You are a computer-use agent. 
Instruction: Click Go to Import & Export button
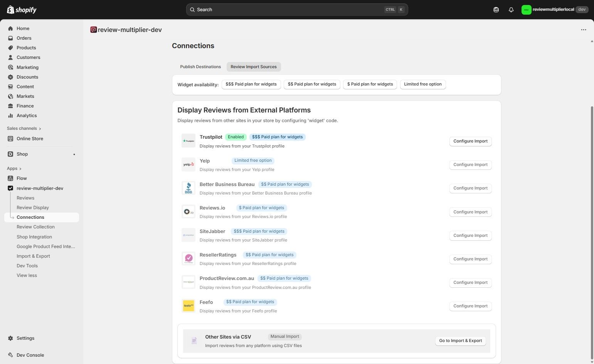[x=461, y=341]
